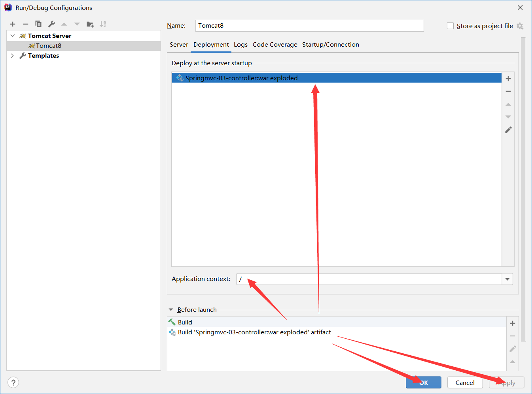Collapse the Before launch section
The width and height of the screenshot is (532, 394).
[171, 310]
